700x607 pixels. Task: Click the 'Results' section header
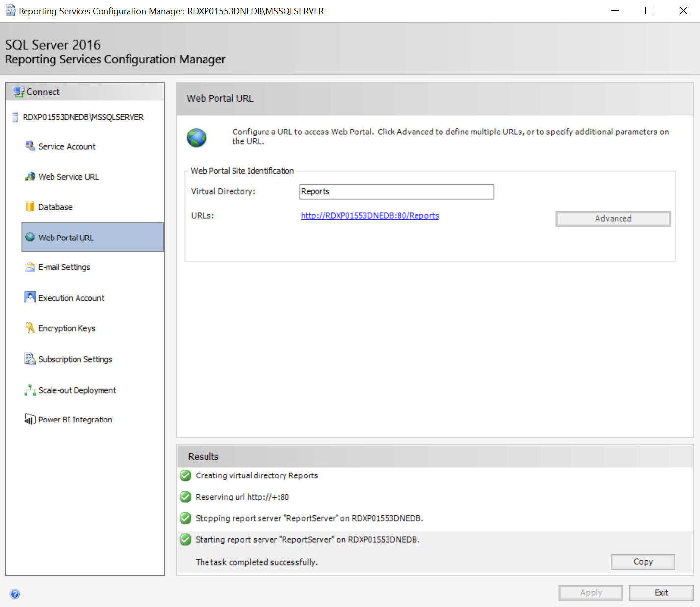click(x=203, y=457)
